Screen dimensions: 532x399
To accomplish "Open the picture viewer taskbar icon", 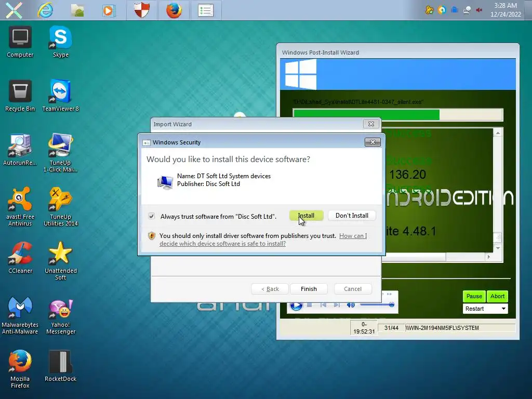I will tap(77, 10).
